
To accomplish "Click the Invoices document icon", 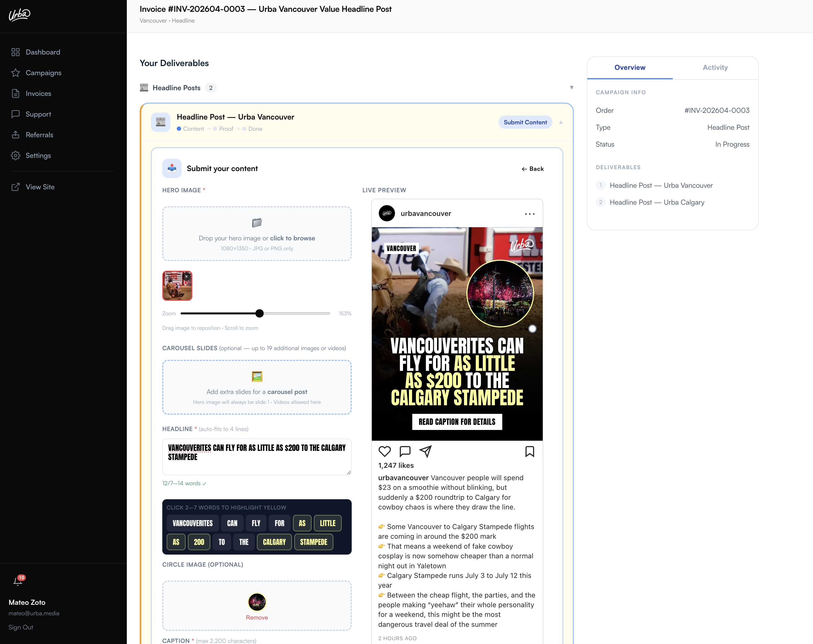I will tap(16, 93).
